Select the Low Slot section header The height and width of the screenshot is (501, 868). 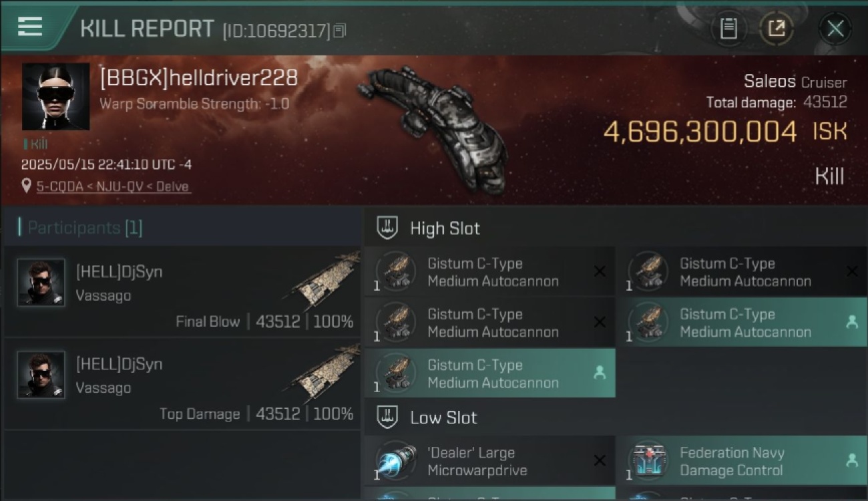[443, 417]
